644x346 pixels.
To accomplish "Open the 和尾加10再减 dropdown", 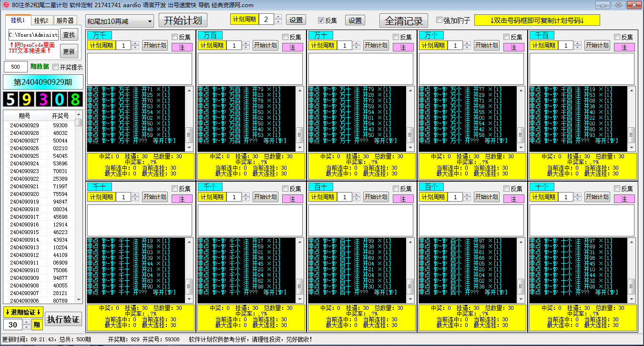I will pos(120,21).
